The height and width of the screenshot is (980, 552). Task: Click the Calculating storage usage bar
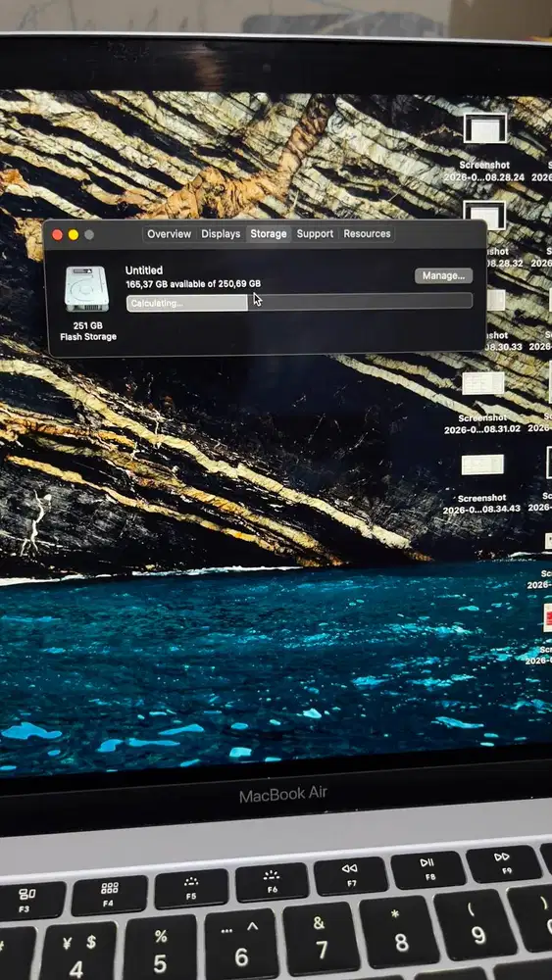[x=299, y=303]
